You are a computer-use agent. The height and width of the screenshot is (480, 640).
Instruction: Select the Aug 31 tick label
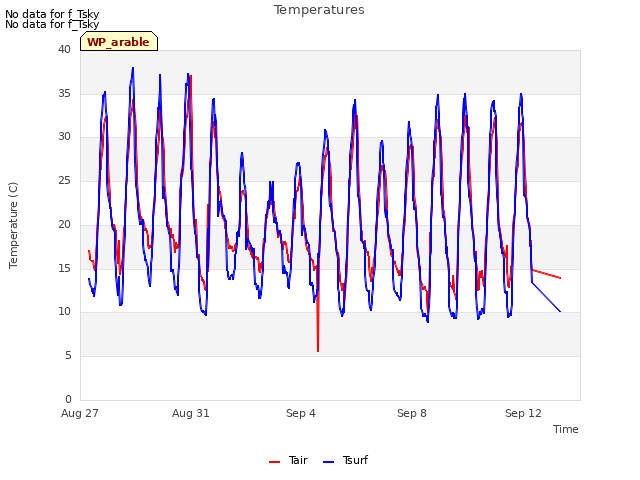191,413
